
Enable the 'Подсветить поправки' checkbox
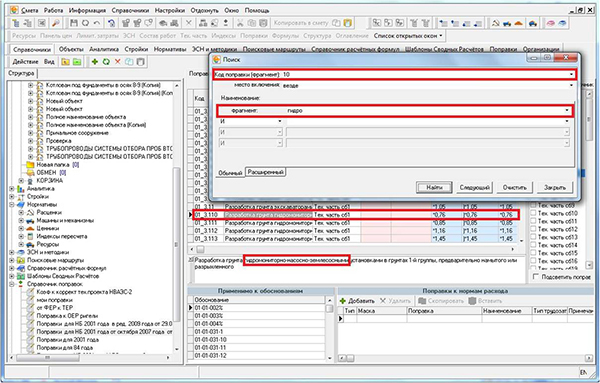coord(536,277)
